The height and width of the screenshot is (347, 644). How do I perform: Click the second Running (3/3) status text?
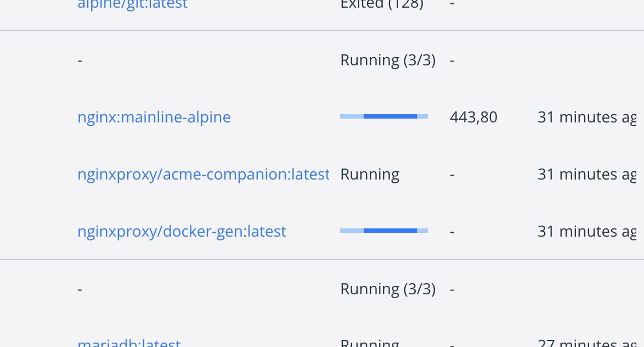[x=388, y=288]
